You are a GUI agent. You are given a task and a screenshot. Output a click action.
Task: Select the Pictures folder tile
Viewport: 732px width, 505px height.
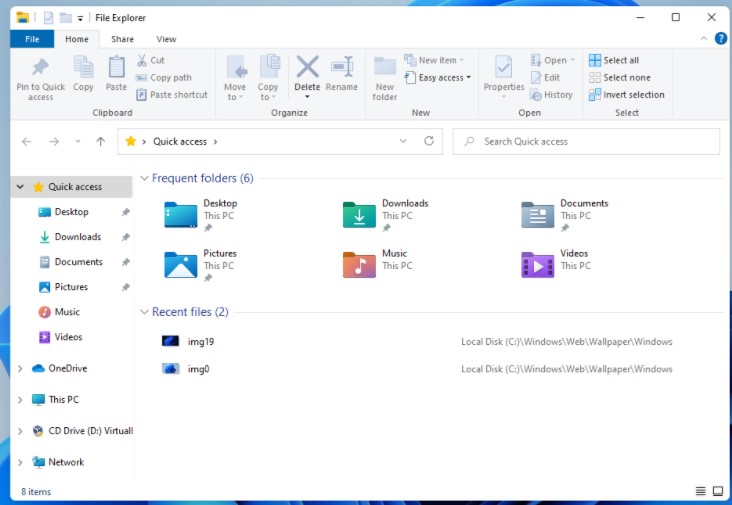pyautogui.click(x=201, y=265)
